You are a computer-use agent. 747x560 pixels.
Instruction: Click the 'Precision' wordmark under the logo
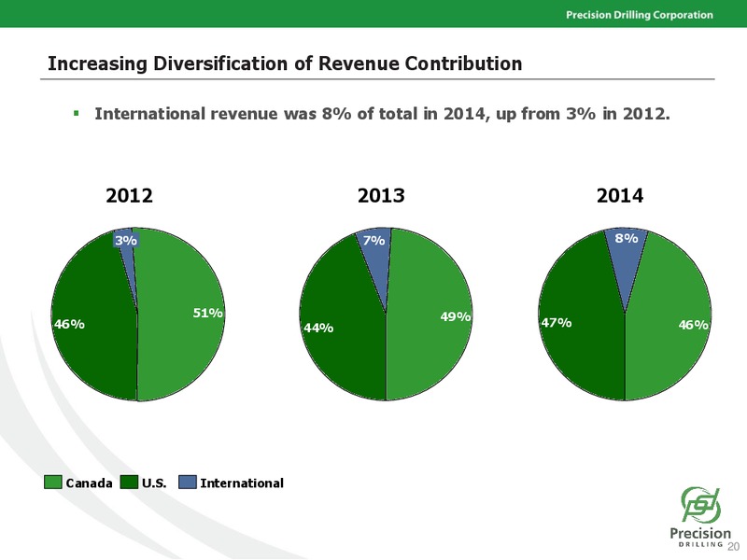pyautogui.click(x=699, y=533)
